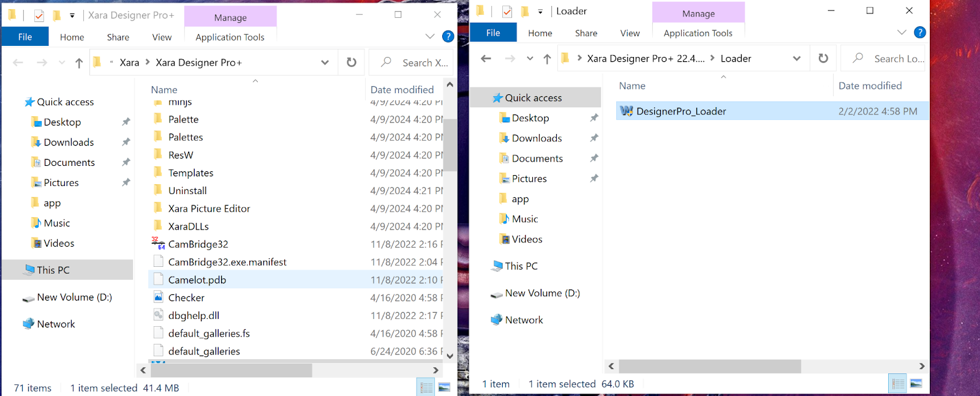Select the CamBridge32 application file
Image resolution: width=980 pixels, height=396 pixels.
tap(198, 244)
